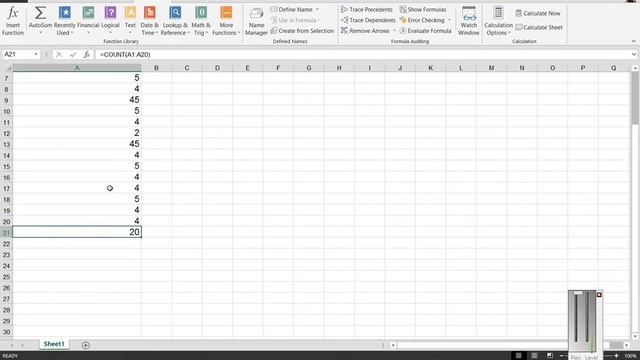Open Lookup & Reference functions

point(175,21)
